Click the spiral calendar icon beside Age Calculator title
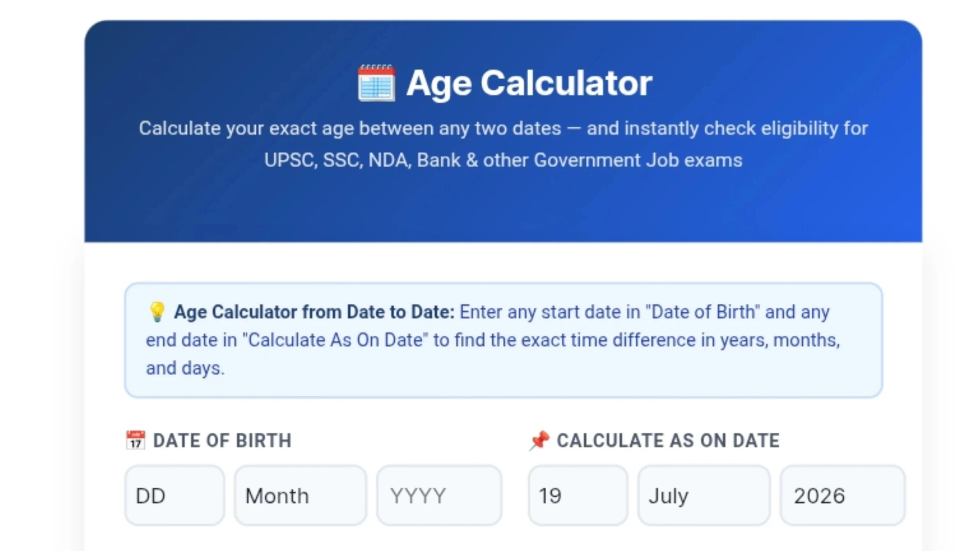Image resolution: width=980 pixels, height=551 pixels. (376, 83)
